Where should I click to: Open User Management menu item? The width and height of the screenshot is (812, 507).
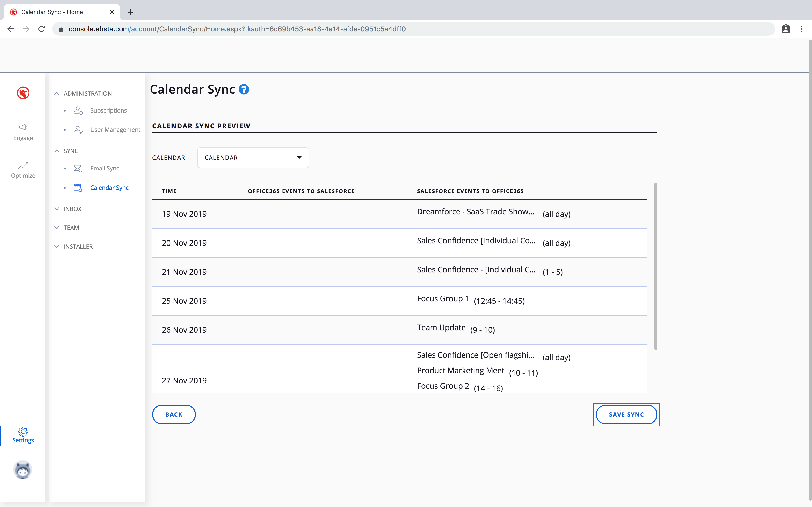point(115,130)
